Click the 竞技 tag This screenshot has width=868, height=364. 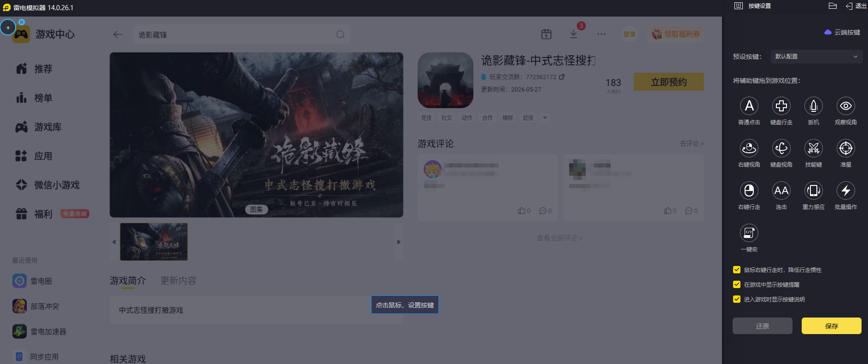click(426, 118)
